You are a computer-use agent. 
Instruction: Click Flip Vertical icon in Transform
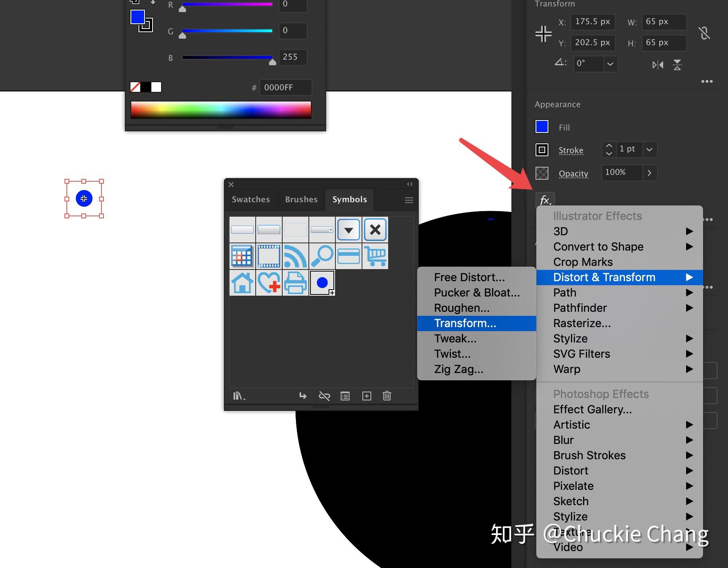coord(677,65)
